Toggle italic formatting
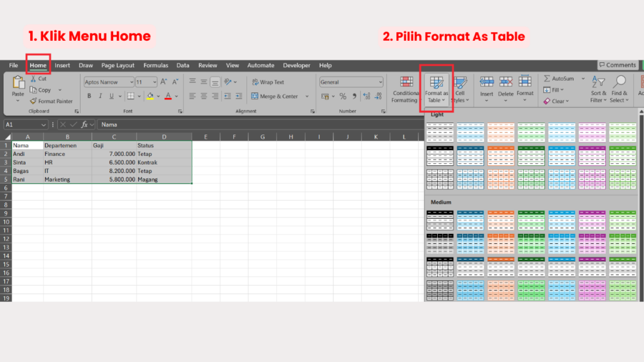Screen dimensions: 644x362 coord(99,95)
